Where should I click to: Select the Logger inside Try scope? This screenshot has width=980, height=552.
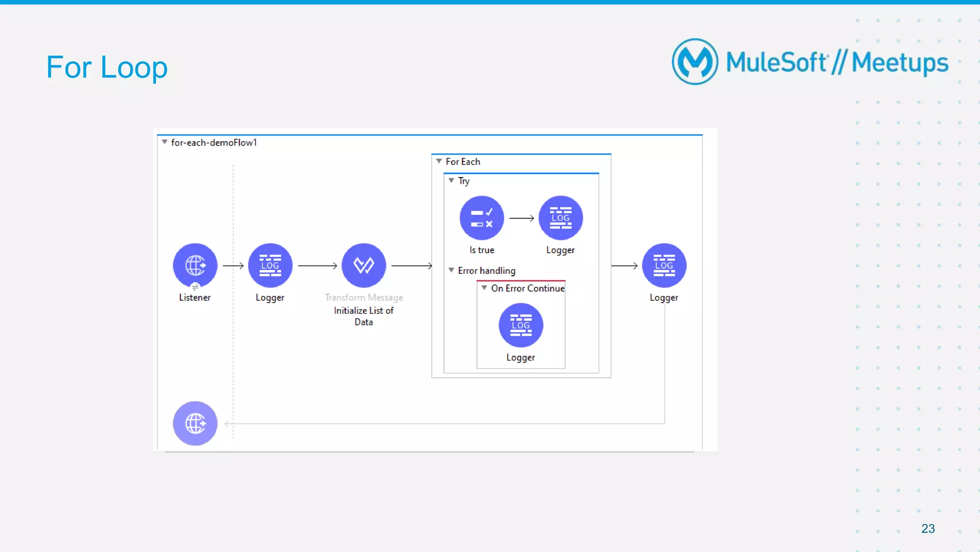pyautogui.click(x=560, y=218)
